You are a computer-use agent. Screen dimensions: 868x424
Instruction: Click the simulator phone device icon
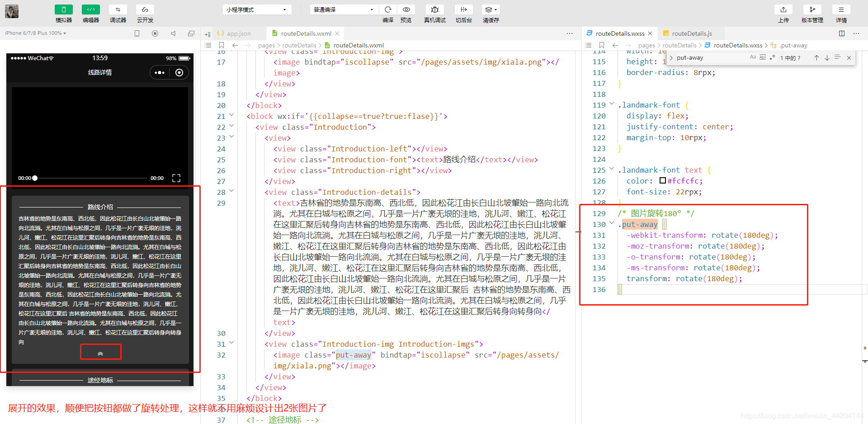(x=137, y=33)
